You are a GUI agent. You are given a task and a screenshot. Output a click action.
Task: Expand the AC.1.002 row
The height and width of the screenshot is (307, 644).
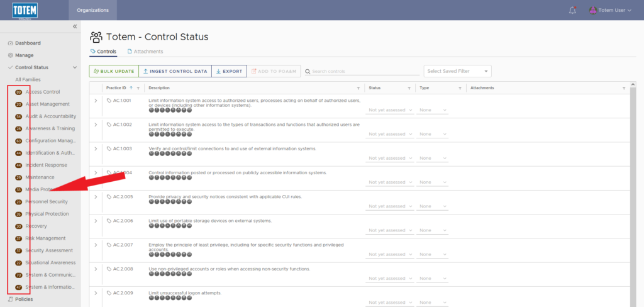pos(96,125)
